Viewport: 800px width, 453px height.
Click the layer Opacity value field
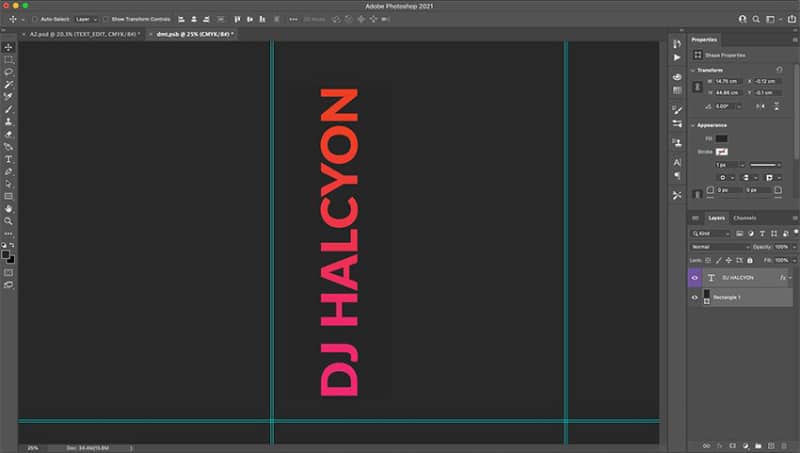[782, 247]
